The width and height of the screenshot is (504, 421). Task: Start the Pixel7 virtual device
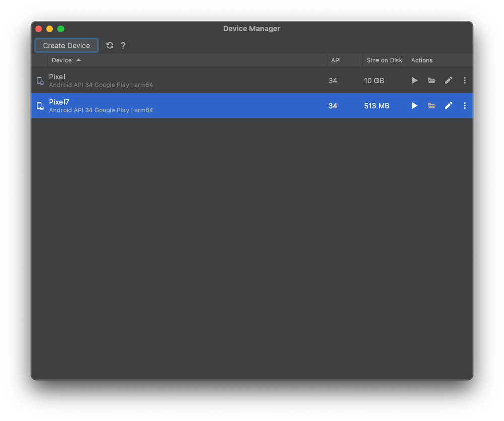(414, 106)
